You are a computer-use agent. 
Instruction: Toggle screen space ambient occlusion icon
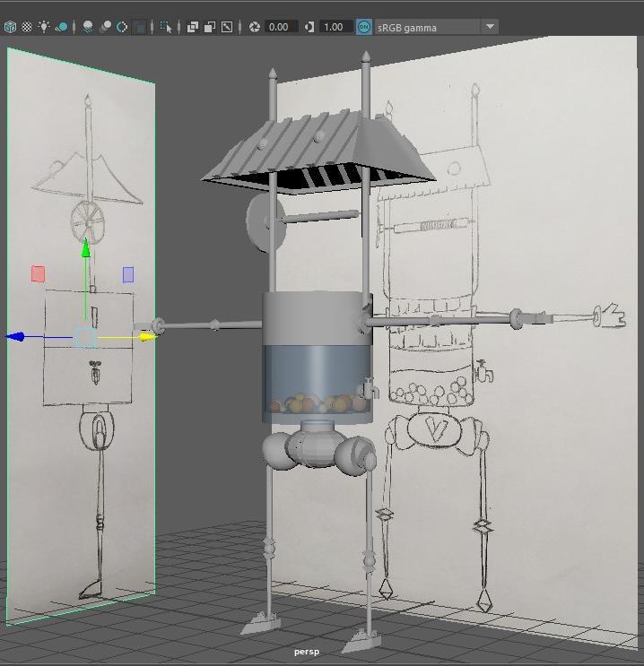[87, 27]
